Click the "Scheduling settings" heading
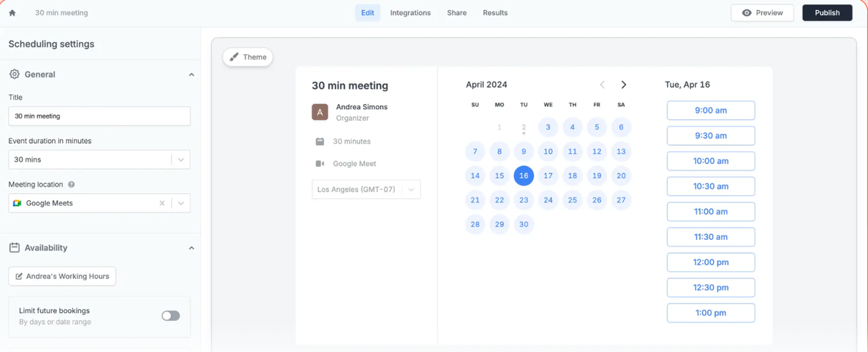Image resolution: width=868 pixels, height=352 pixels. pos(51,44)
